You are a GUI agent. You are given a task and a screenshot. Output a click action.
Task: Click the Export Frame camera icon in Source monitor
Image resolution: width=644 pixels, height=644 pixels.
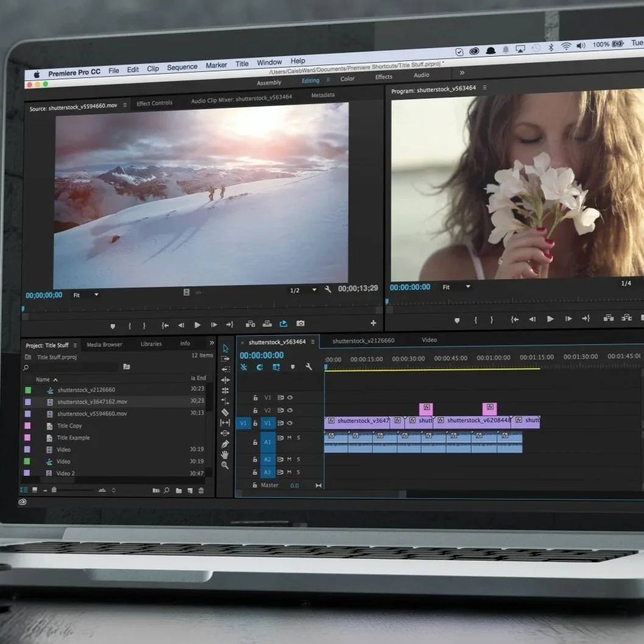click(x=300, y=324)
